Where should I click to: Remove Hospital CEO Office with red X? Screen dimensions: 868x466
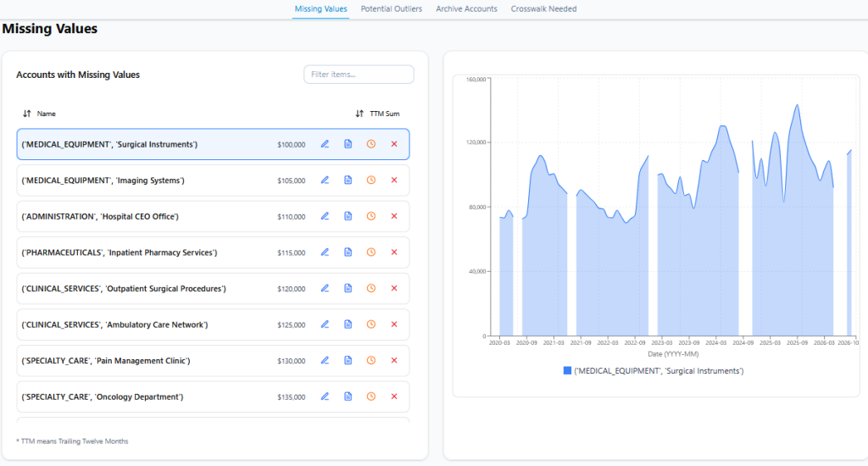click(x=394, y=216)
